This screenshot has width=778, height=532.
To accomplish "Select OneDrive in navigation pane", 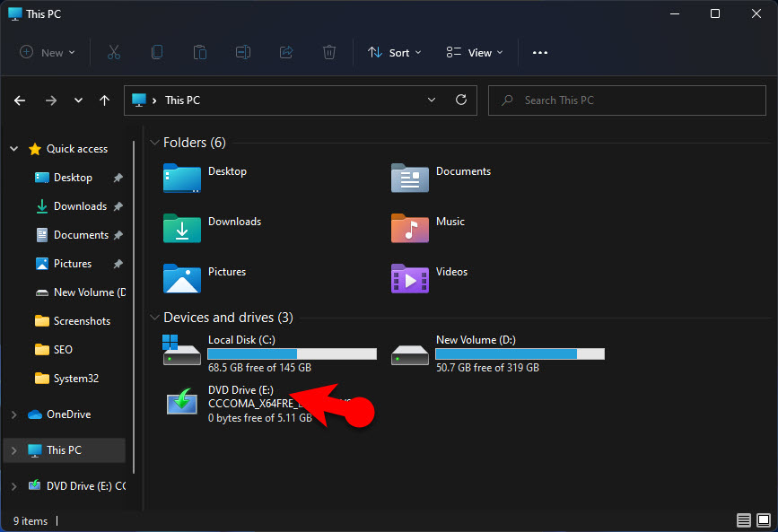I will pos(59,414).
